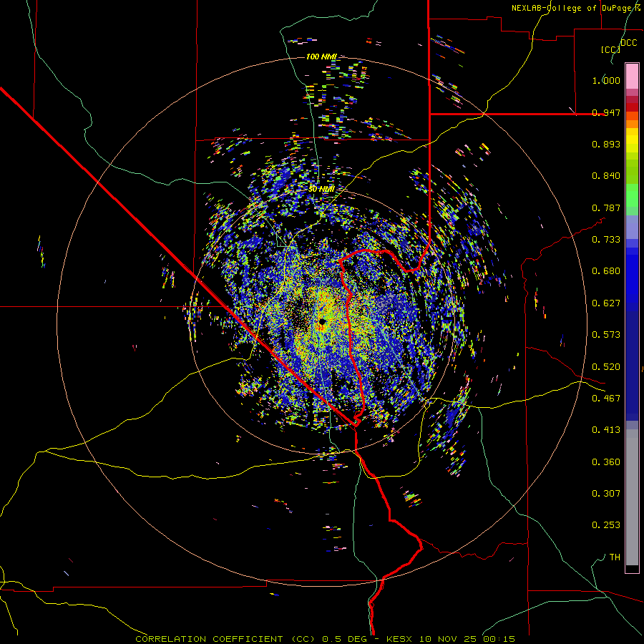Viewport: 644px width, 644px height.
Task: Select the 0.467 color scale value
Action: 606,399
